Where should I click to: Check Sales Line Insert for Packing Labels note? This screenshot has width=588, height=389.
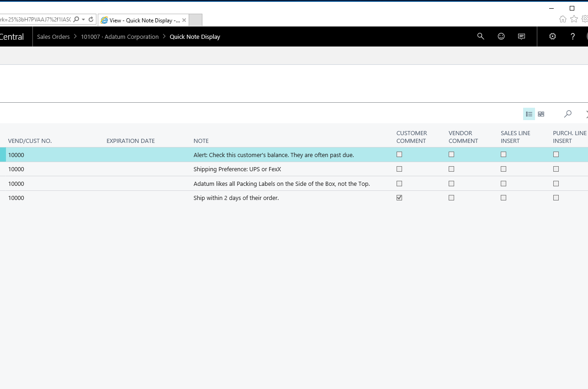click(x=503, y=184)
